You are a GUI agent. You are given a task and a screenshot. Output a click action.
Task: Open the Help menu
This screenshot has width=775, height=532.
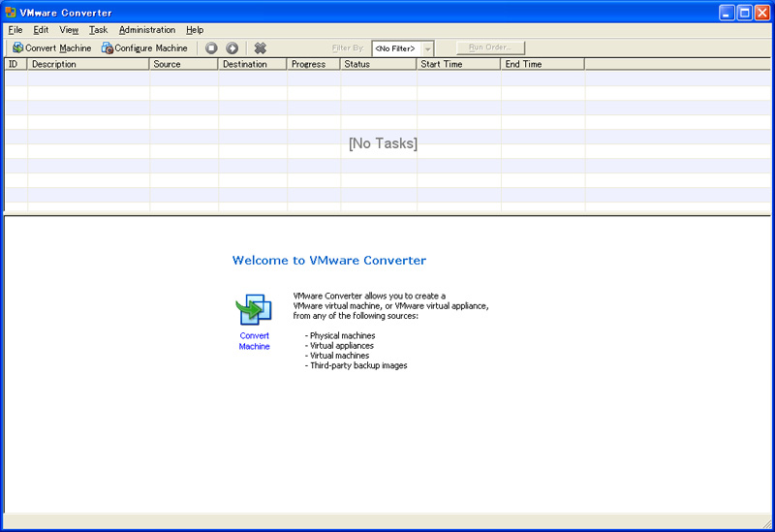[195, 30]
